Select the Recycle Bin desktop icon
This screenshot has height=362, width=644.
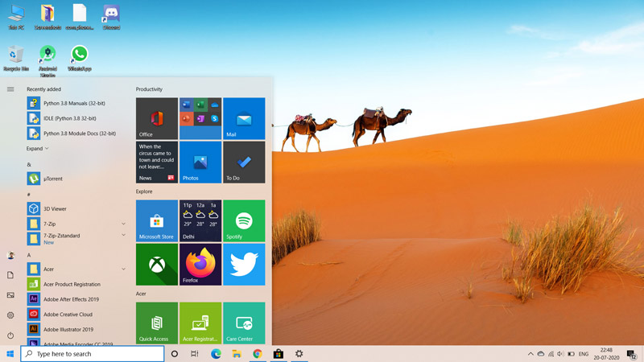point(16,59)
